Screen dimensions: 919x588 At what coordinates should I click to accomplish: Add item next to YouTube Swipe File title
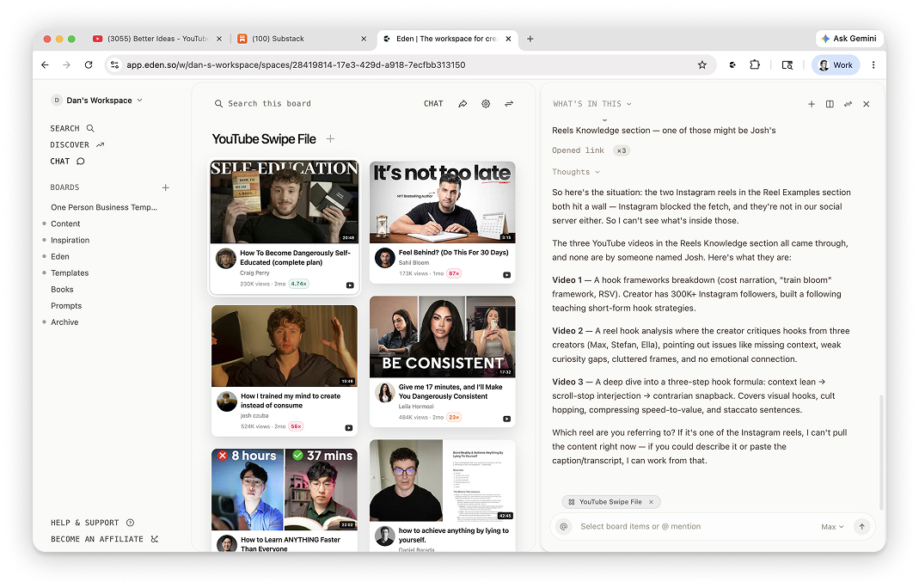point(331,139)
